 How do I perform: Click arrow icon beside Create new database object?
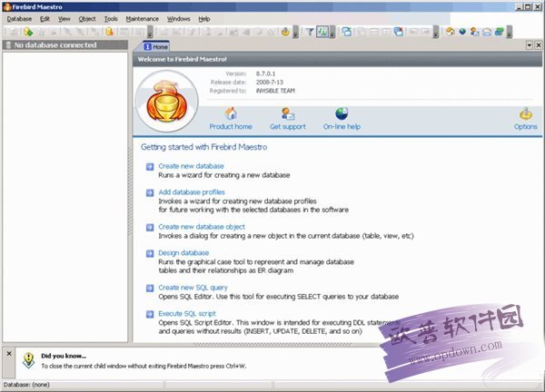tap(150, 228)
